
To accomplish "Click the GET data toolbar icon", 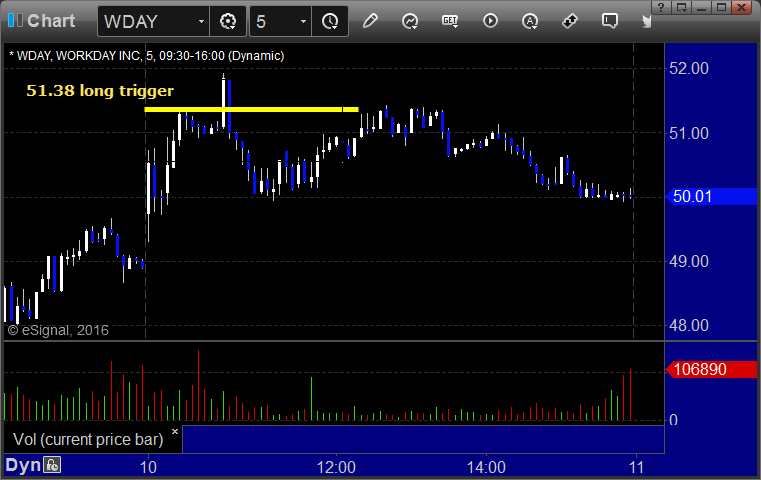I will (x=450, y=21).
